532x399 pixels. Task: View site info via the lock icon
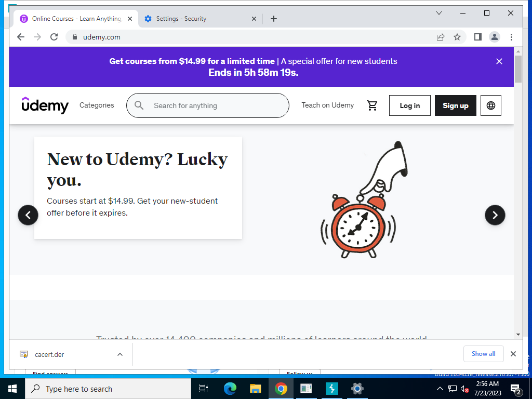(75, 37)
